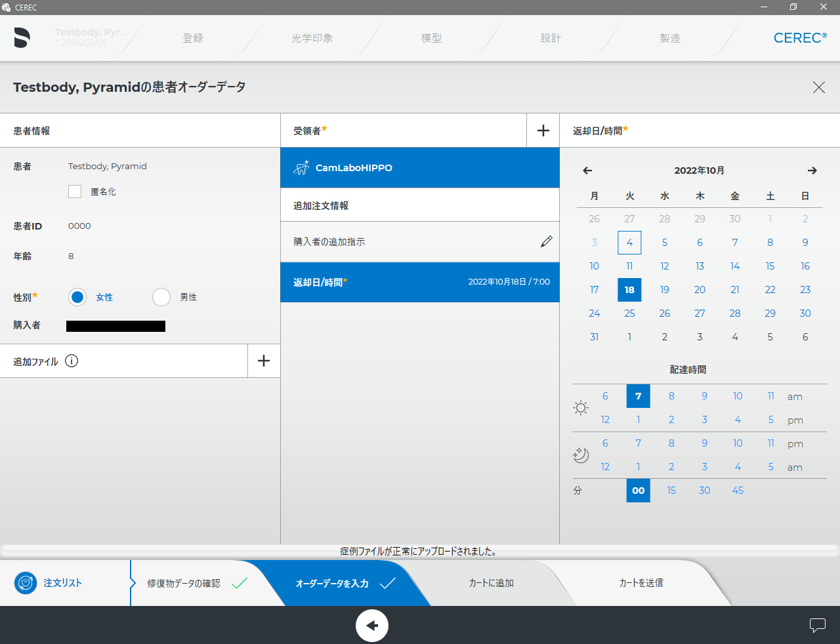Edit purchaser's additional instructions pencil icon

[546, 241]
